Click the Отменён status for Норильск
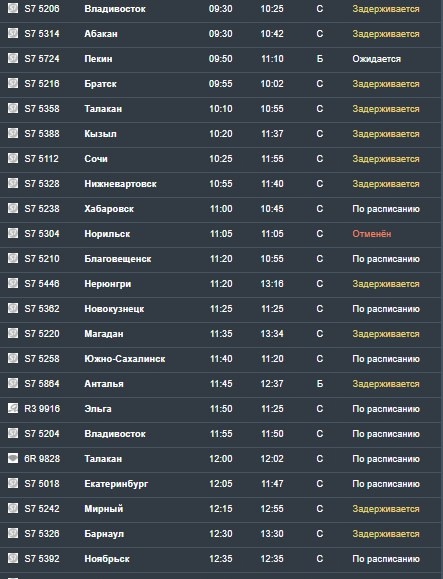443x579 pixels. (x=372, y=234)
